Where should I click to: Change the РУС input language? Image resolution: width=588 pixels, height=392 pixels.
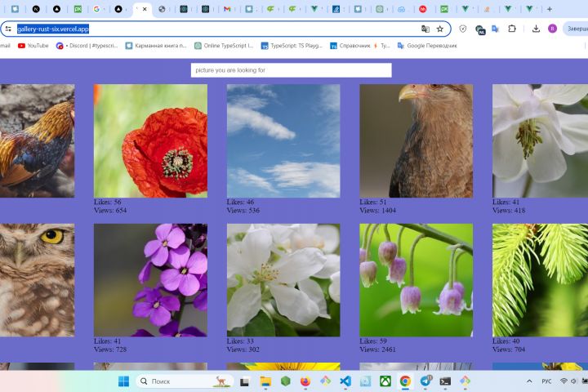point(546,381)
